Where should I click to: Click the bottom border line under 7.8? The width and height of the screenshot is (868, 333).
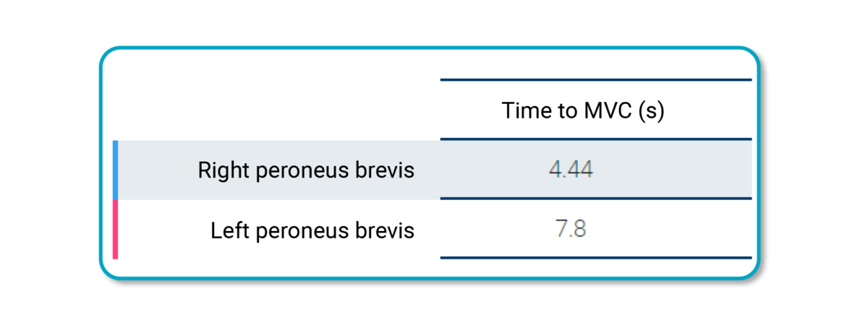595,257
